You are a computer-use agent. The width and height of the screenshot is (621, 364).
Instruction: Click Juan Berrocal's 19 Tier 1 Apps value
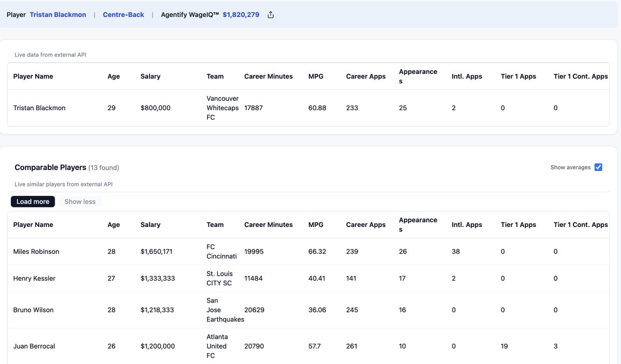coord(505,346)
